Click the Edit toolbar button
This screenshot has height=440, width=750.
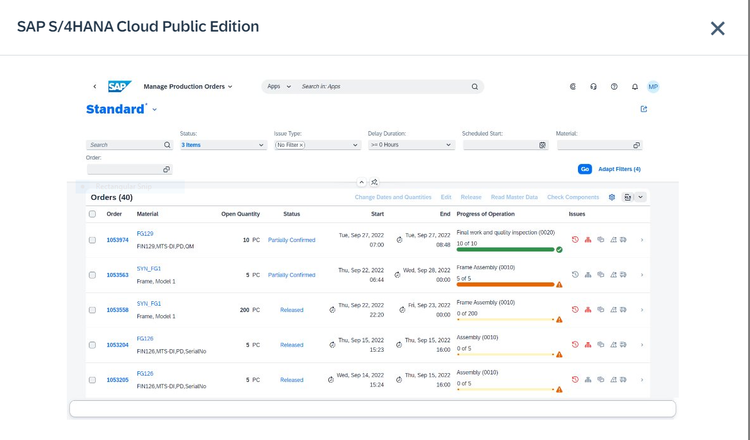click(x=446, y=197)
